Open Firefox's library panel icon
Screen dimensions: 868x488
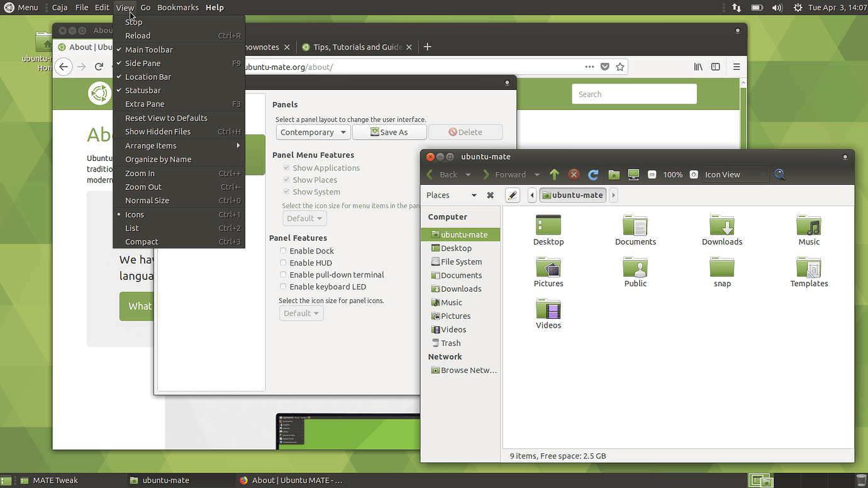698,67
